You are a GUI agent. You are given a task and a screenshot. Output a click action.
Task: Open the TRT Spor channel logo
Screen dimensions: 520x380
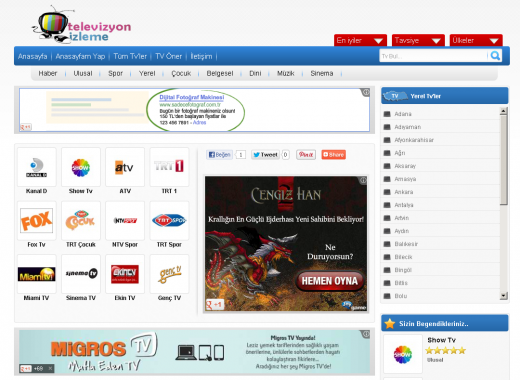(169, 221)
